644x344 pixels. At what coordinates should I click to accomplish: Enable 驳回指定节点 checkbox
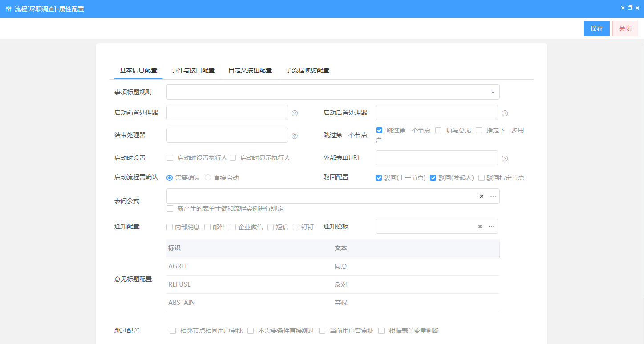(482, 178)
